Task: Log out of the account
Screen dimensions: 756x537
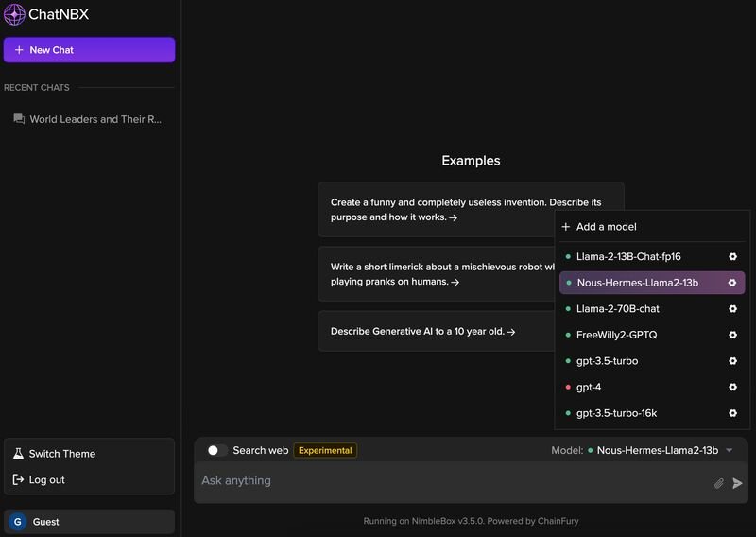Action: 46,480
